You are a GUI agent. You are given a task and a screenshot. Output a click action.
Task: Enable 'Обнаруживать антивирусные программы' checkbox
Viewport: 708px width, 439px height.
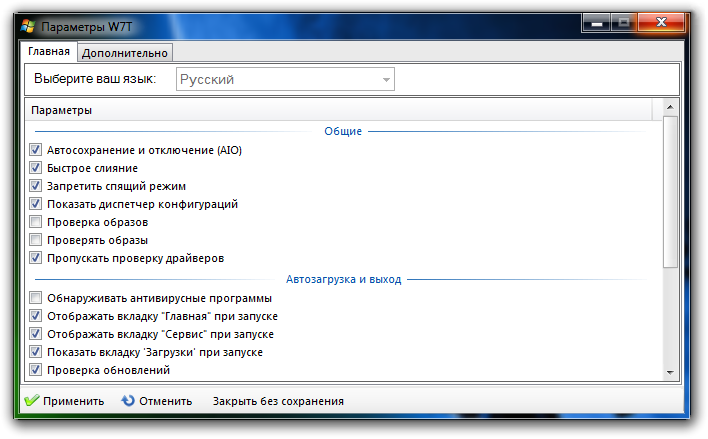click(36, 298)
